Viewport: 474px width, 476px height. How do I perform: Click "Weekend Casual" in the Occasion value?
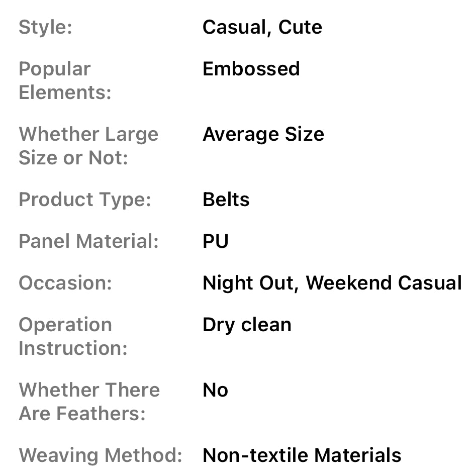coord(384,283)
